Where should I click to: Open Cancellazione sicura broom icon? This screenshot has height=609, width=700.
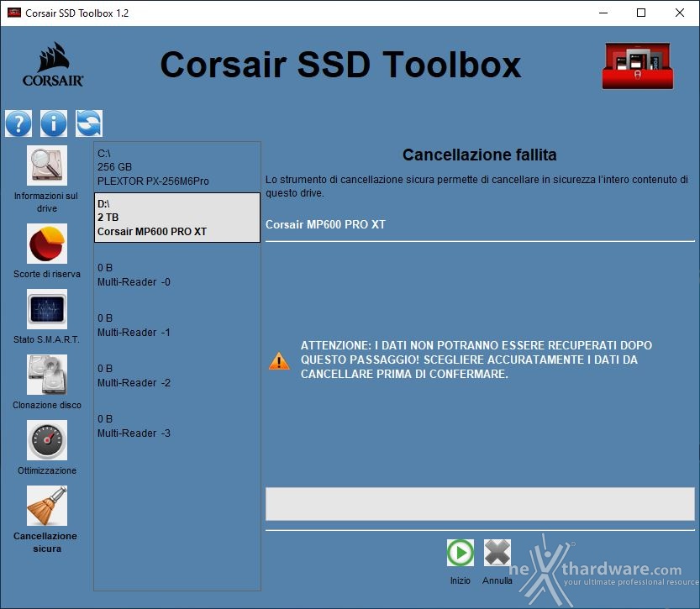[47, 506]
